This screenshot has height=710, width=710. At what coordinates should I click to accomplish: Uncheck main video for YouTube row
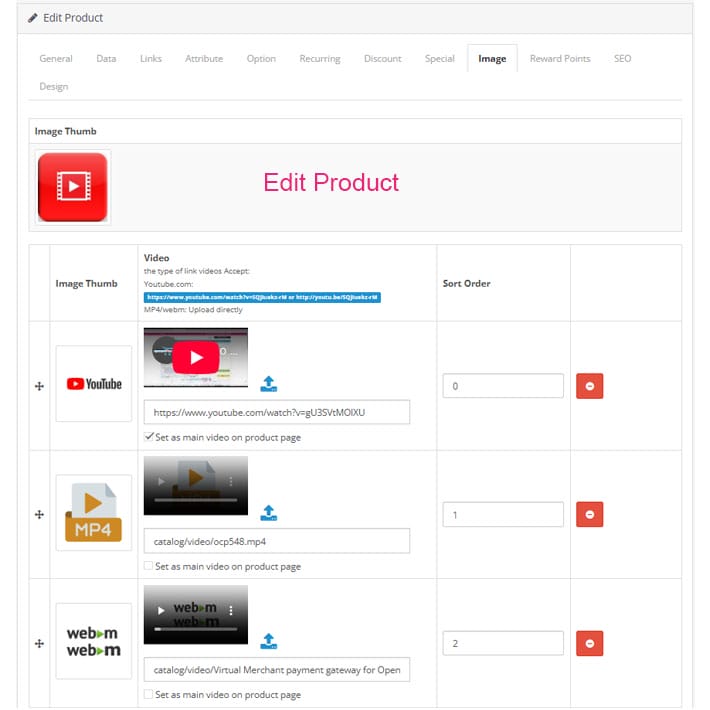149,437
